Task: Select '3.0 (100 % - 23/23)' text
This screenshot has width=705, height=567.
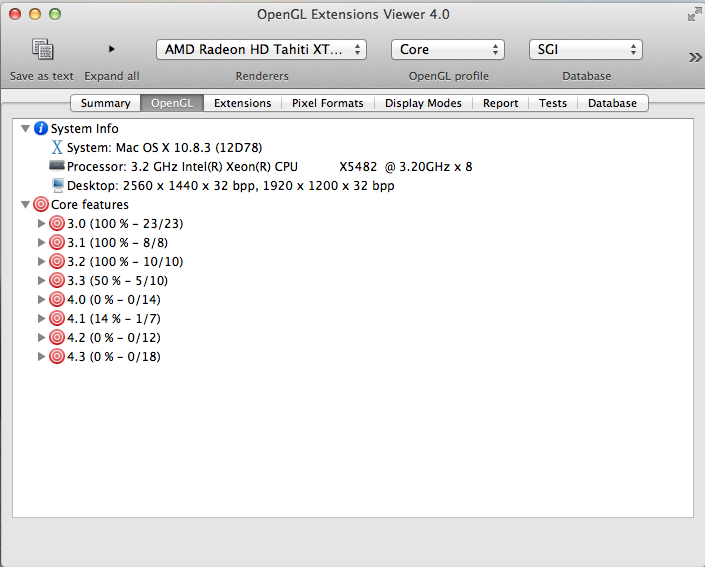Action: (125, 223)
